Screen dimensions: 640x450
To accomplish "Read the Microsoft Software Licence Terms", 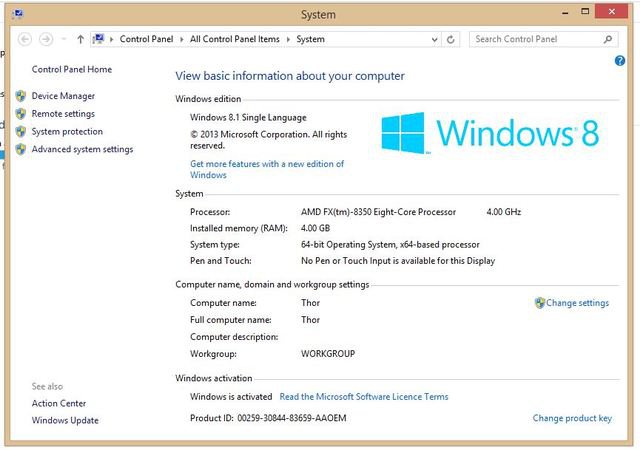I will 364,397.
